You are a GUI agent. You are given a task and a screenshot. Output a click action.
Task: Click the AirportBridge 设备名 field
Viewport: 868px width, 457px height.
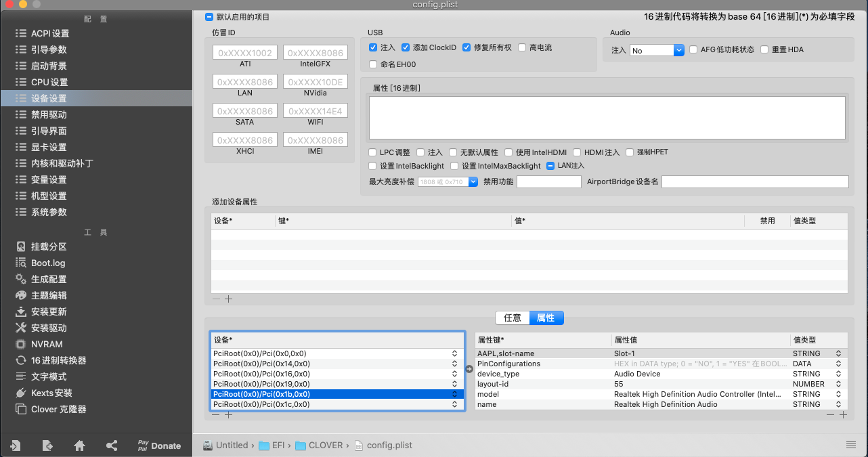(755, 182)
